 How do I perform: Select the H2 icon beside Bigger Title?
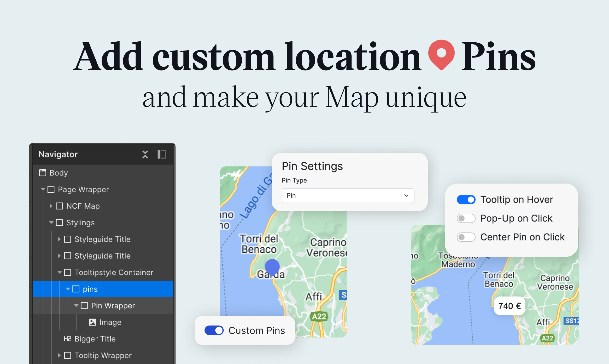(67, 339)
